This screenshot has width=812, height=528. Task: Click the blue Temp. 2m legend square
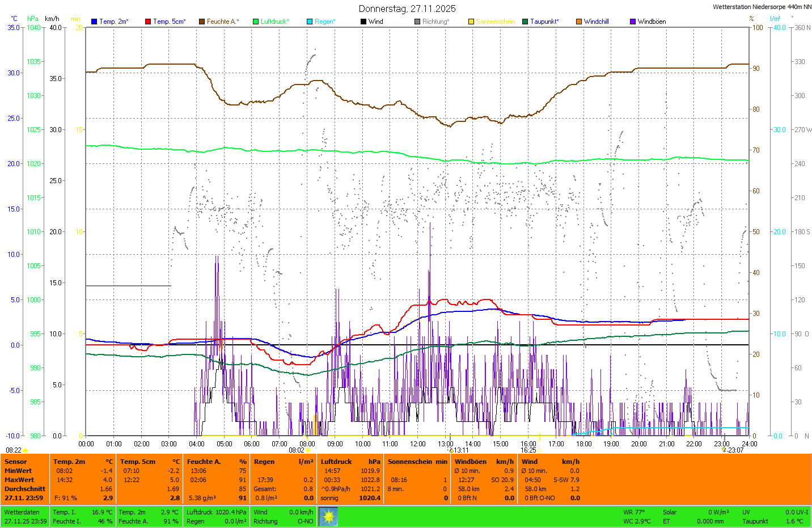pos(94,22)
